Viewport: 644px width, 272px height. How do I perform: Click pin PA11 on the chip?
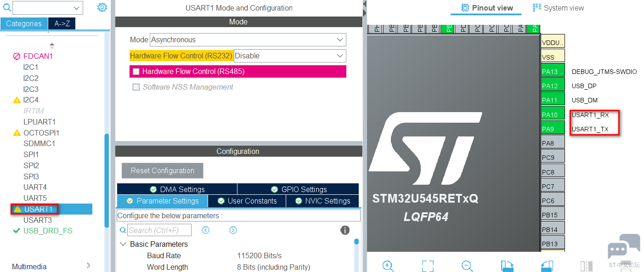point(553,100)
